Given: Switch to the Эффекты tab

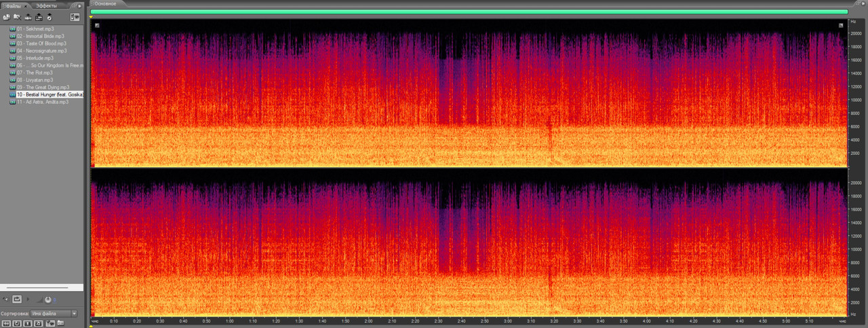Looking at the screenshot, I should [x=47, y=5].
